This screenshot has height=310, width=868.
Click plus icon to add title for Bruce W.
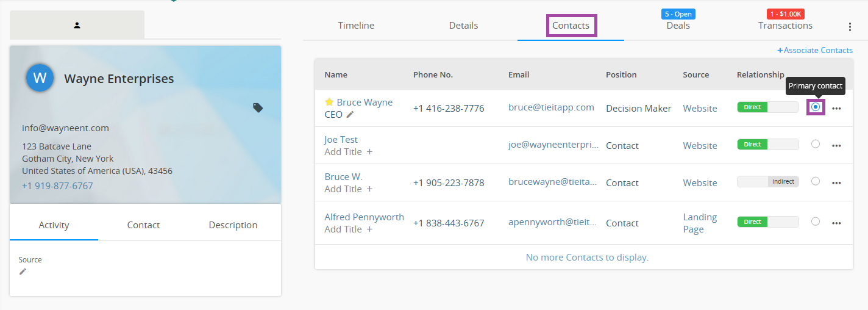tap(369, 189)
